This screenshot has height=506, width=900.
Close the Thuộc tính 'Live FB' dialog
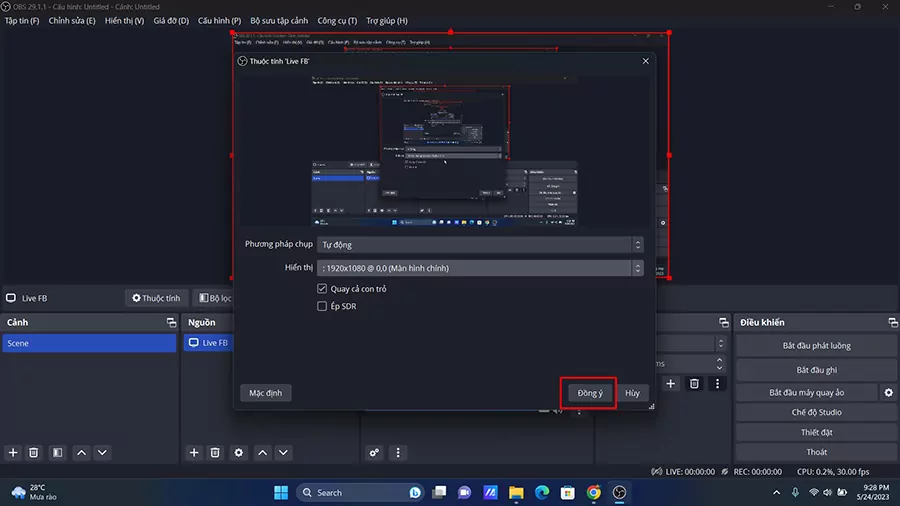[645, 61]
